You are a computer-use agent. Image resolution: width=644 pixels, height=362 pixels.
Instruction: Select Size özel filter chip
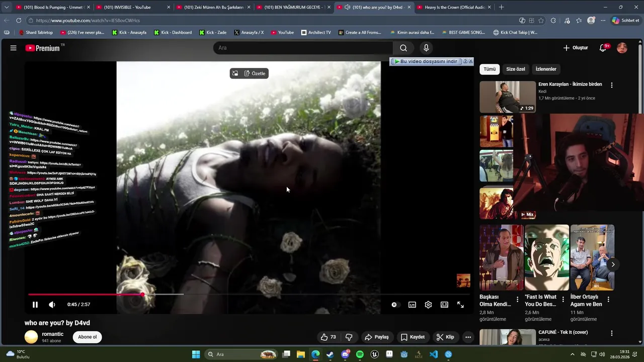(x=516, y=69)
